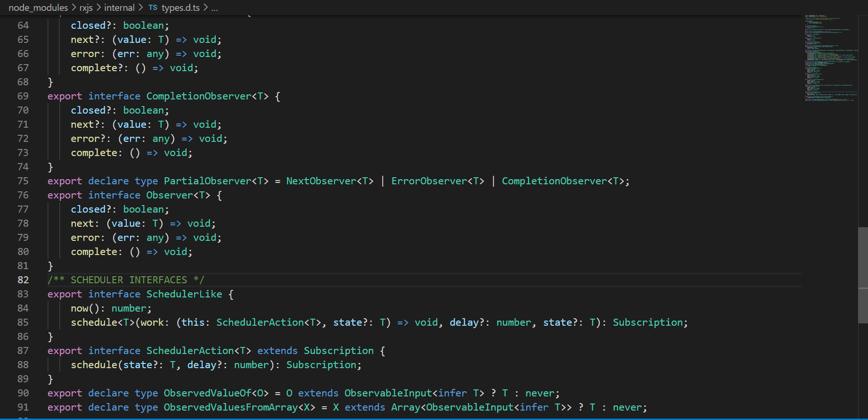Click 'delay?' parameter on line 85
This screenshot has height=420, width=868.
click(x=467, y=322)
